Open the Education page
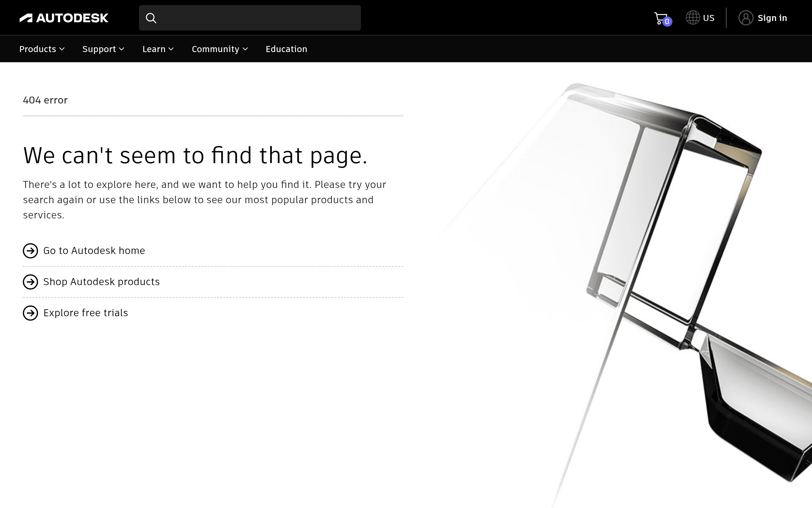The height and width of the screenshot is (508, 812). (x=286, y=49)
